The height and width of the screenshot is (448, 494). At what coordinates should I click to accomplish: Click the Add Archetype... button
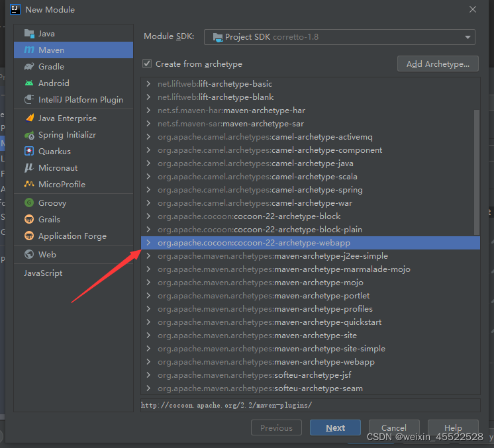click(438, 64)
